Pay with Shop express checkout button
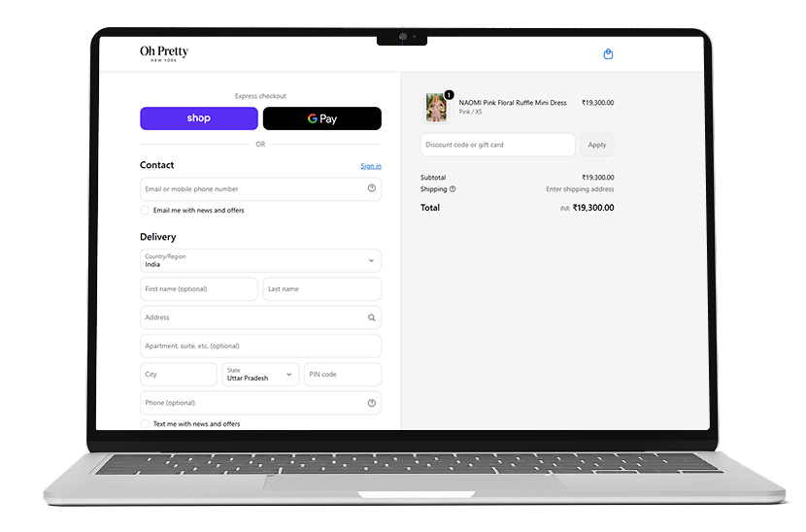 199,118
